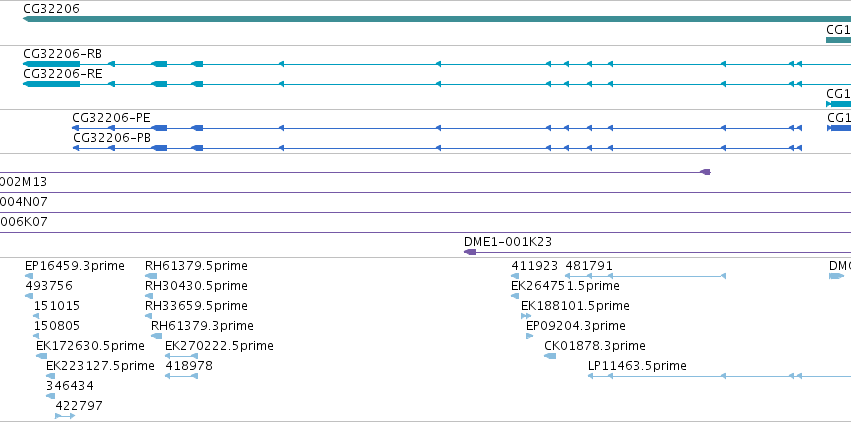
Task: Select the 422797 feature label
Action: click(x=79, y=406)
